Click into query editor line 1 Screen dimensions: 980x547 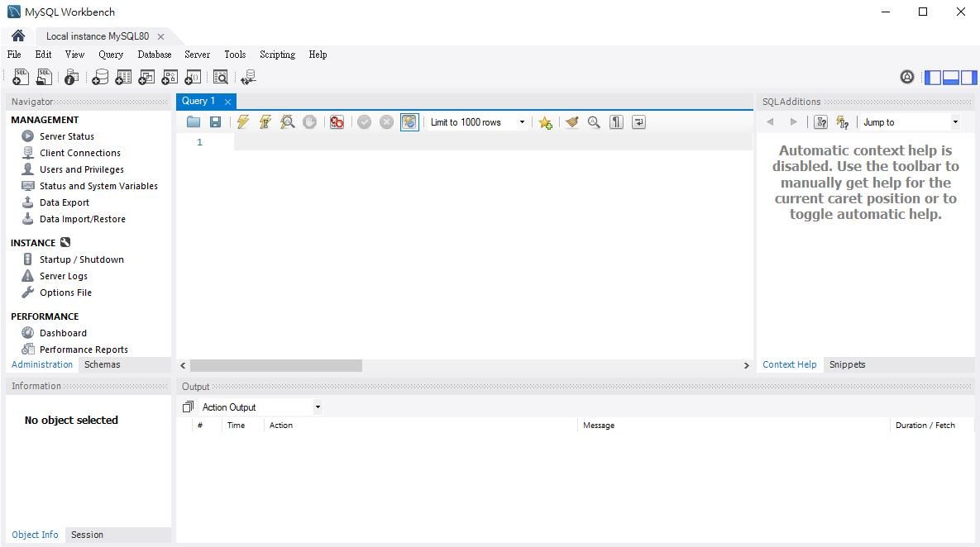pyautogui.click(x=493, y=142)
